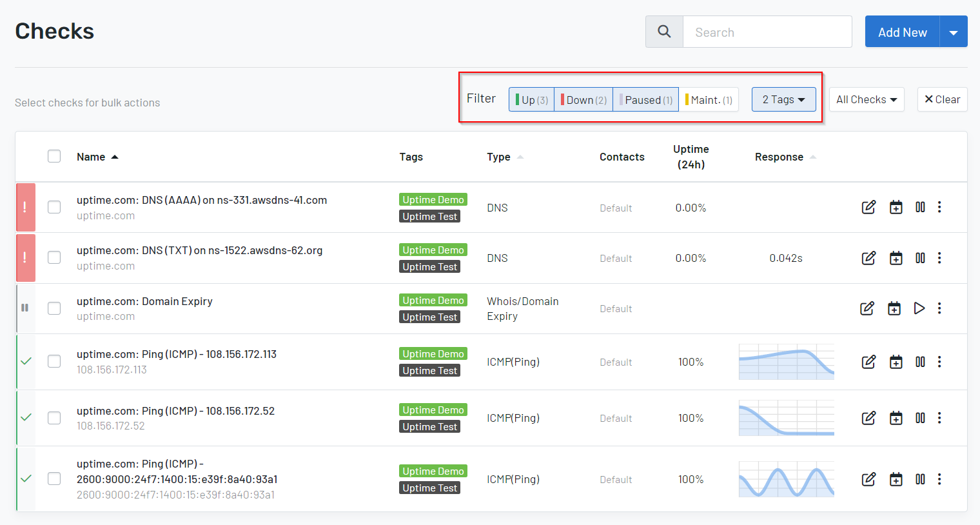Screen dimensions: 980x525
Task: Filter checks by Down status
Action: pos(582,99)
